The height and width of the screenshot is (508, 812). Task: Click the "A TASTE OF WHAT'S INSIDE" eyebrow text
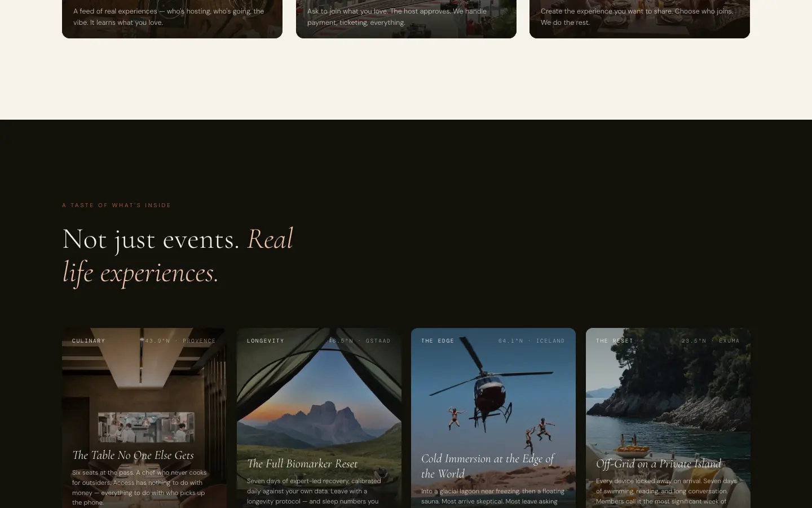(x=117, y=205)
